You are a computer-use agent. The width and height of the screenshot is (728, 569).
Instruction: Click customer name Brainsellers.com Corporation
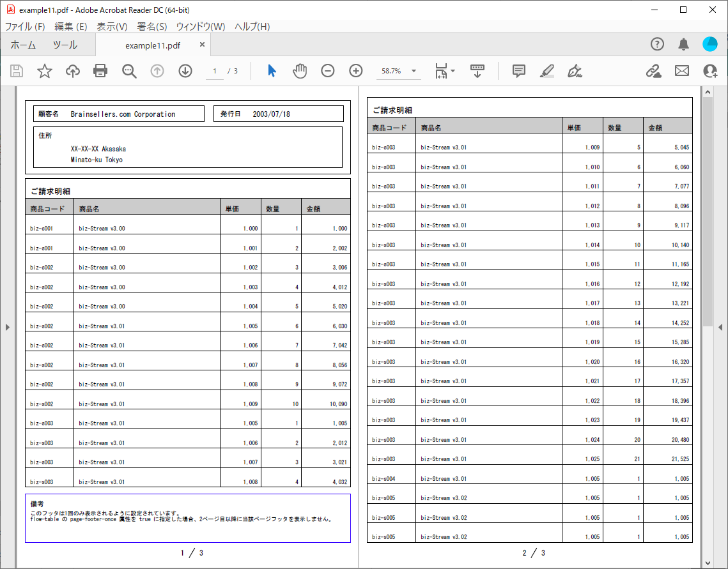(x=123, y=114)
